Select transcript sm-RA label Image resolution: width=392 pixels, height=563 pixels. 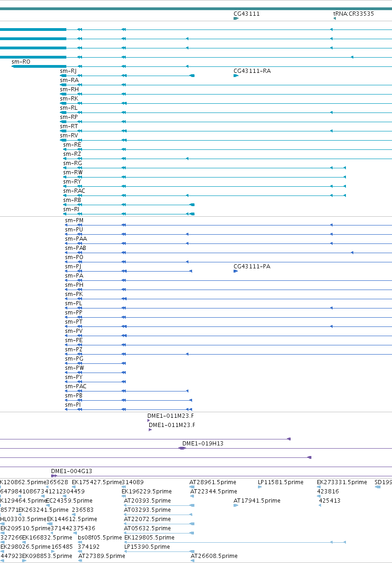[x=69, y=80]
